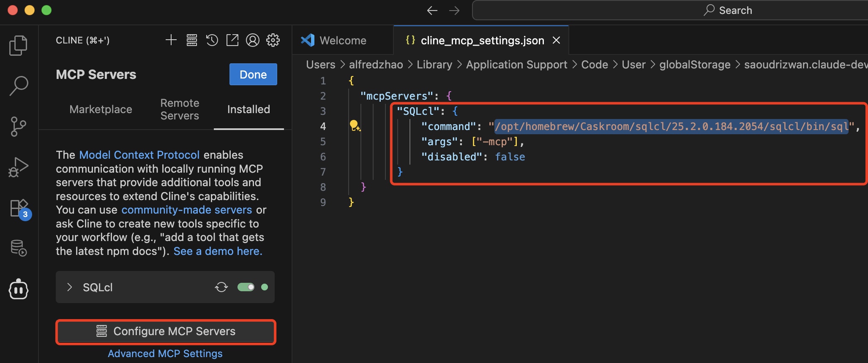Click the Configure MCP Servers button

[x=166, y=331]
